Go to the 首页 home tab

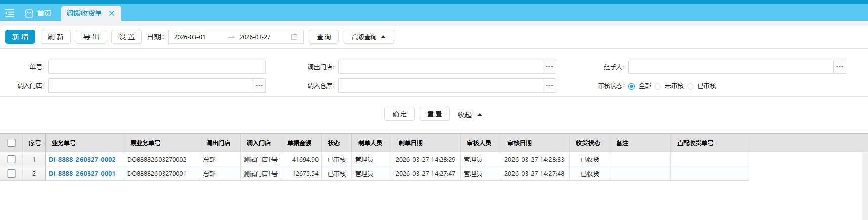pyautogui.click(x=38, y=13)
